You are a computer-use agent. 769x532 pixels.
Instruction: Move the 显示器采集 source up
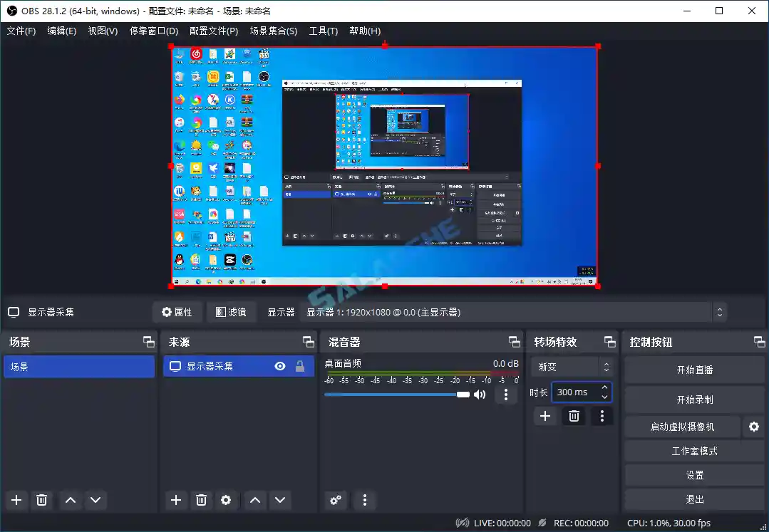pyautogui.click(x=254, y=500)
